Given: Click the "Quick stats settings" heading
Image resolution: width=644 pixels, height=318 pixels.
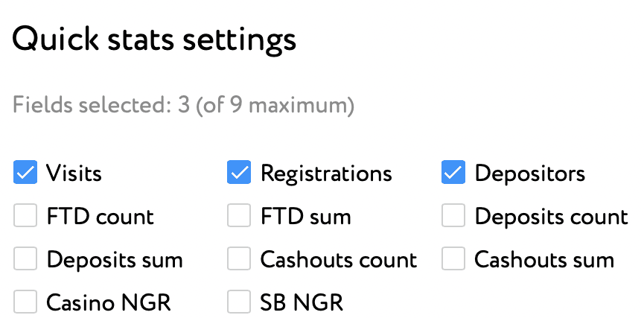Looking at the screenshot, I should [154, 39].
